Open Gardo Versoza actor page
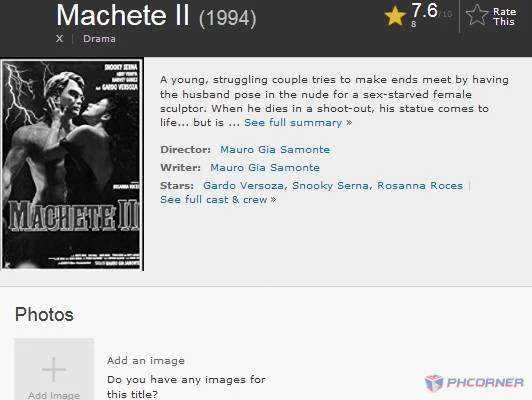Viewport: 532px width, 400px height. (243, 186)
